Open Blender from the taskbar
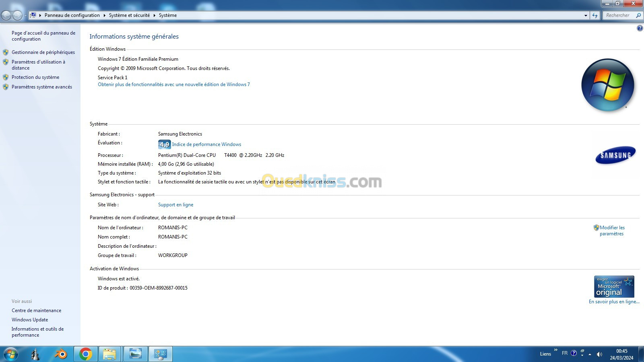Image resolution: width=644 pixels, height=362 pixels. pyautogui.click(x=61, y=354)
